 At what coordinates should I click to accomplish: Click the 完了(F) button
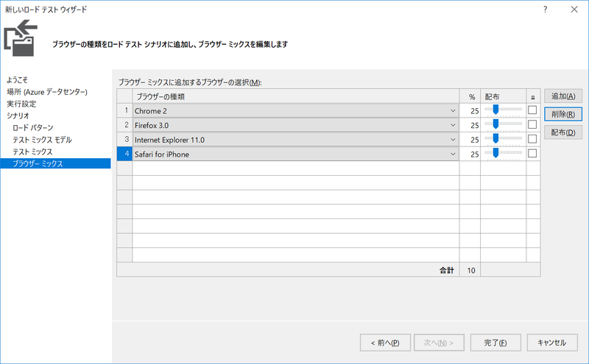click(x=495, y=343)
